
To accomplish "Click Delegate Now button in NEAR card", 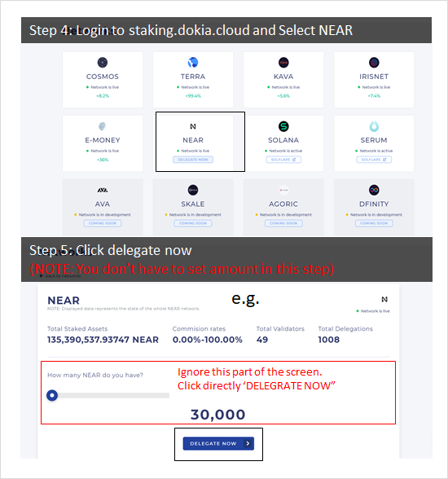I will 193,160.
